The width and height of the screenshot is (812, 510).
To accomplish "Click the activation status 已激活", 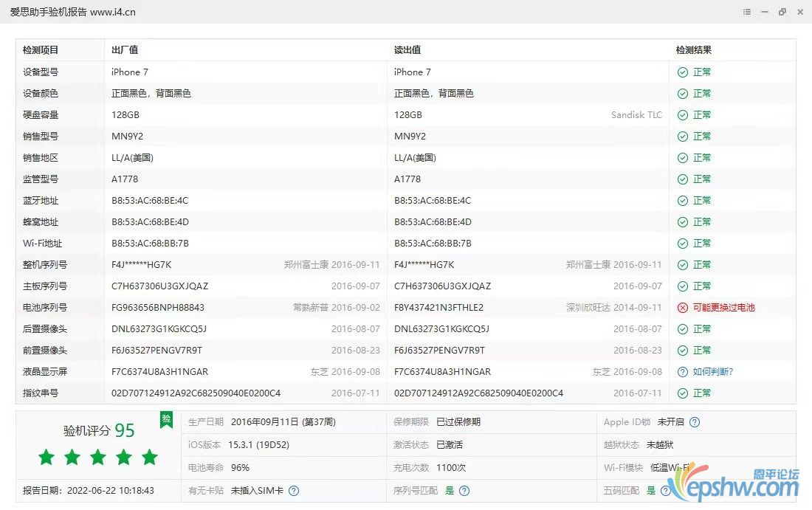I will click(450, 445).
